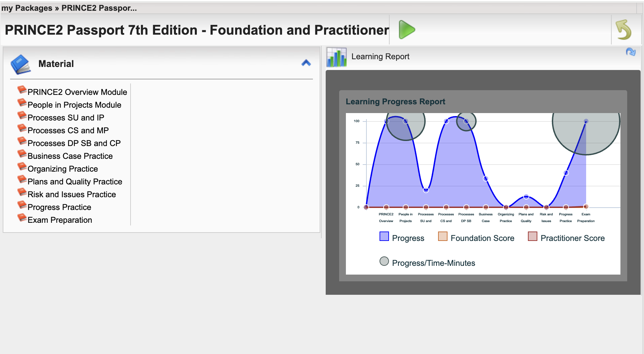
Task: Go back using the curved return arrow
Action: pyautogui.click(x=623, y=30)
